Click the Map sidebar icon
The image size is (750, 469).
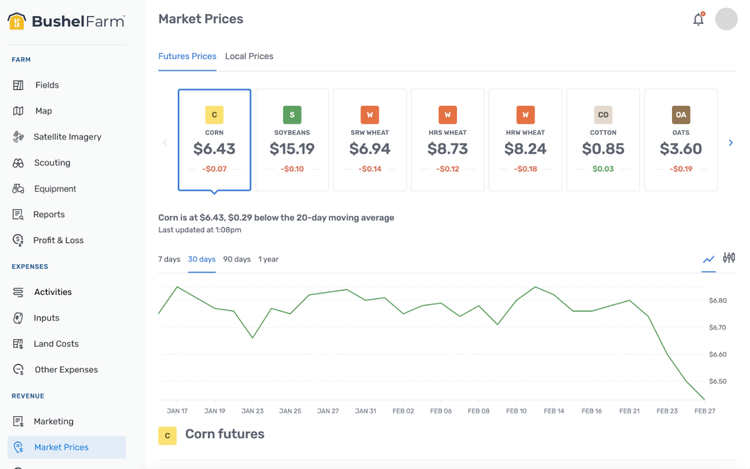tap(18, 111)
